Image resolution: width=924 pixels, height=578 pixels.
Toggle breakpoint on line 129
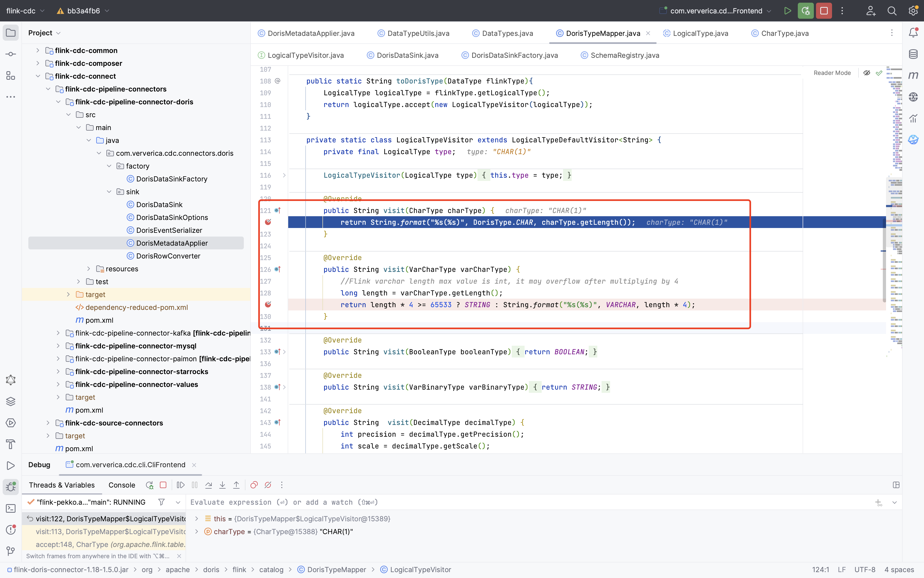point(268,305)
